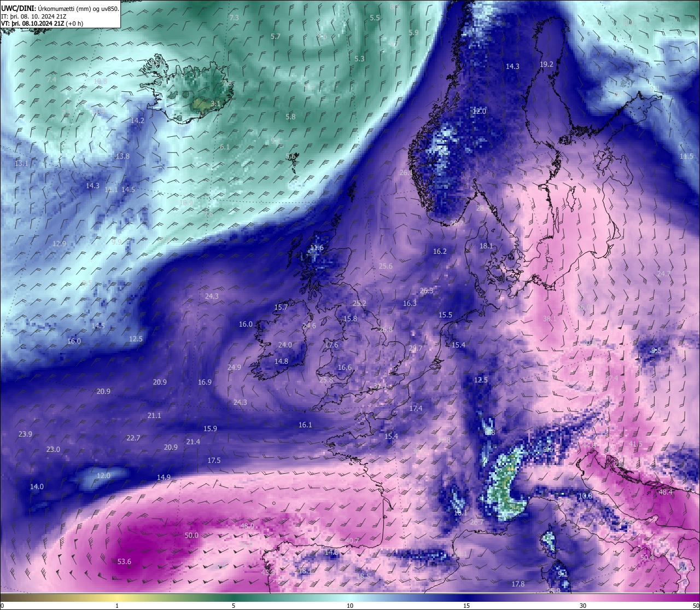Click the 15.5 value label
The image size is (700, 610).
click(x=445, y=315)
